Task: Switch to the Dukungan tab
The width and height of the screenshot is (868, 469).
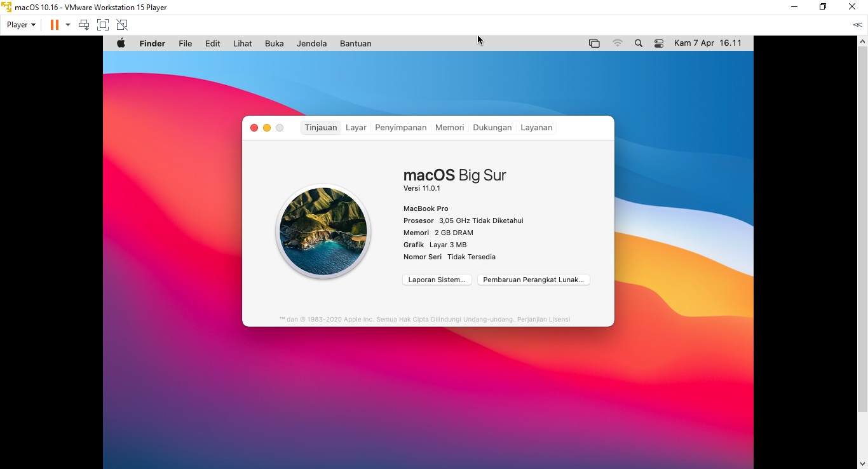Action: [492, 128]
